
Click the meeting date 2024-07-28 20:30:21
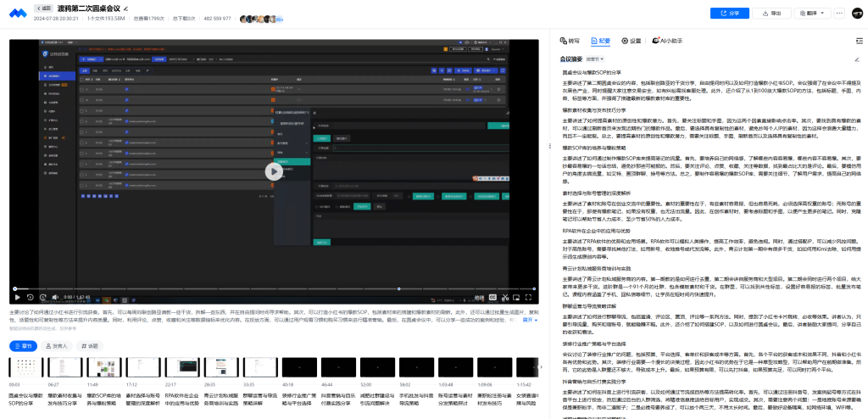coord(56,19)
